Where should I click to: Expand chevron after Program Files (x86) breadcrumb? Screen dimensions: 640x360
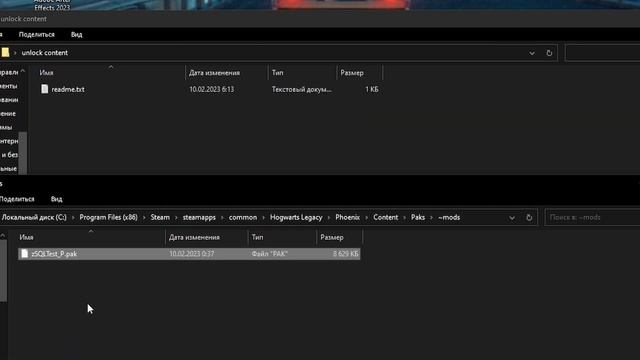pos(144,218)
